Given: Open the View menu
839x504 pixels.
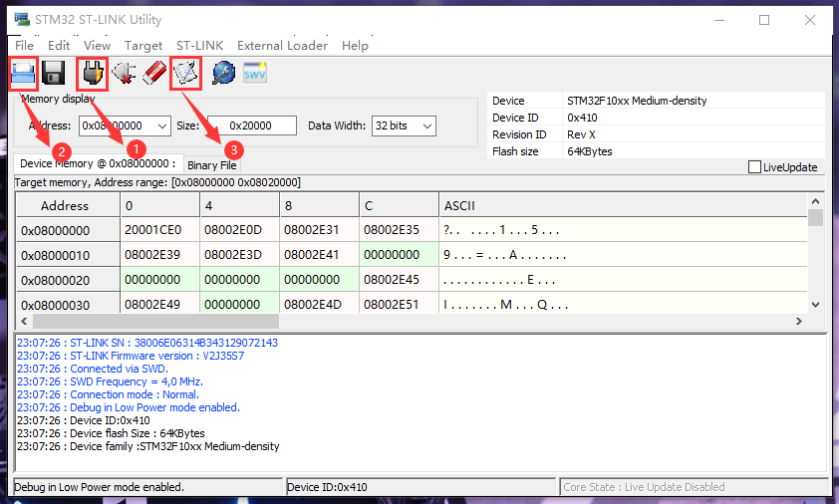Looking at the screenshot, I should [97, 46].
